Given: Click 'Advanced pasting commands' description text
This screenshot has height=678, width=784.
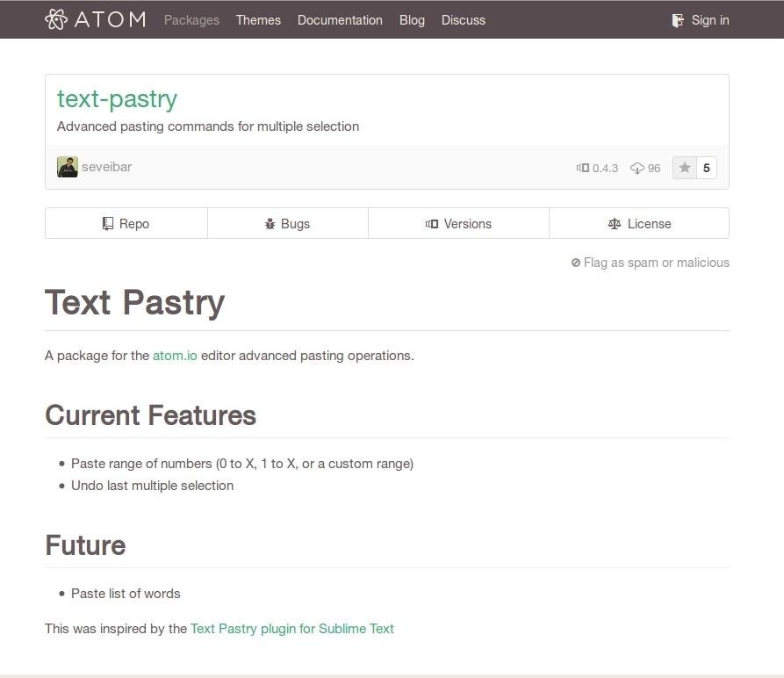Looking at the screenshot, I should (208, 126).
